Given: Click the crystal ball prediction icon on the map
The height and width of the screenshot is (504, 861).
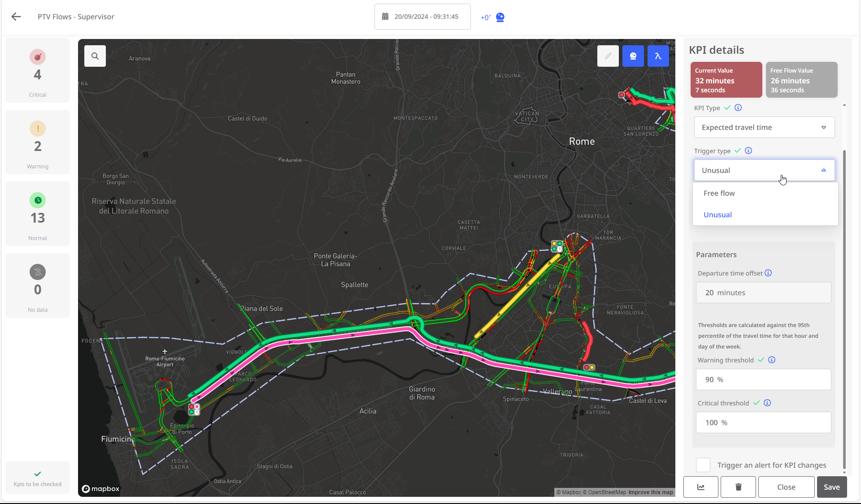Looking at the screenshot, I should click(633, 56).
